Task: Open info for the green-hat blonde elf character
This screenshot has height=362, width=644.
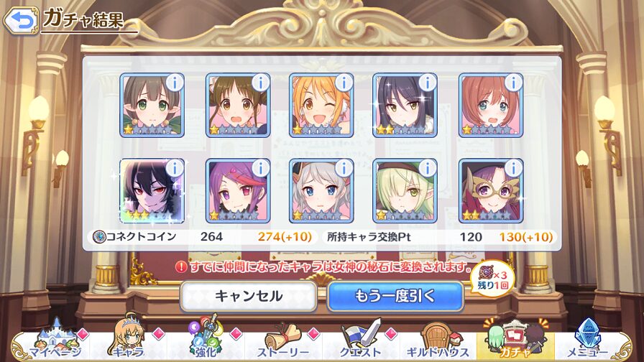Action: 428,168
